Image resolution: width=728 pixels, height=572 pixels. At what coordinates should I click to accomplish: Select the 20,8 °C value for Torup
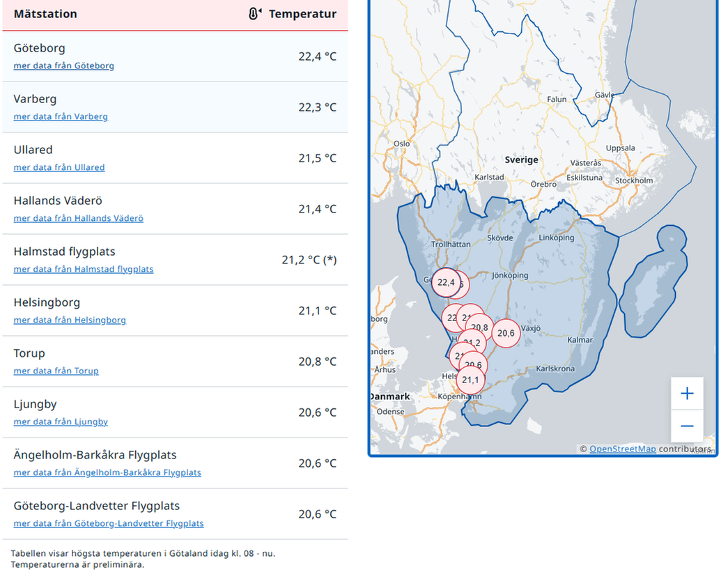click(x=318, y=362)
